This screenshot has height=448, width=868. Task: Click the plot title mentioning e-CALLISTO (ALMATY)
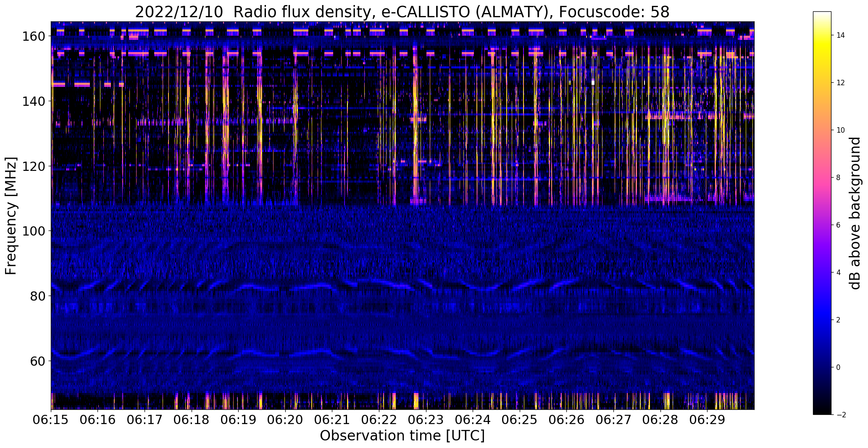[402, 12]
